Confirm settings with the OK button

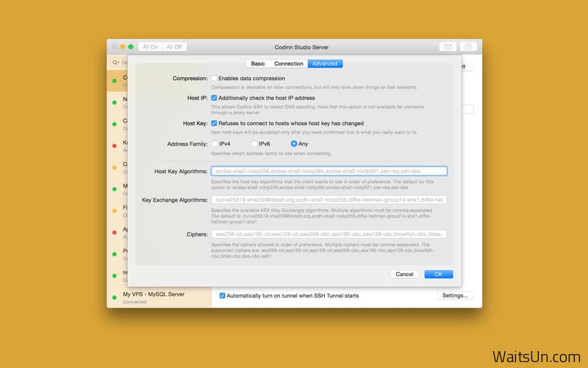coord(439,274)
